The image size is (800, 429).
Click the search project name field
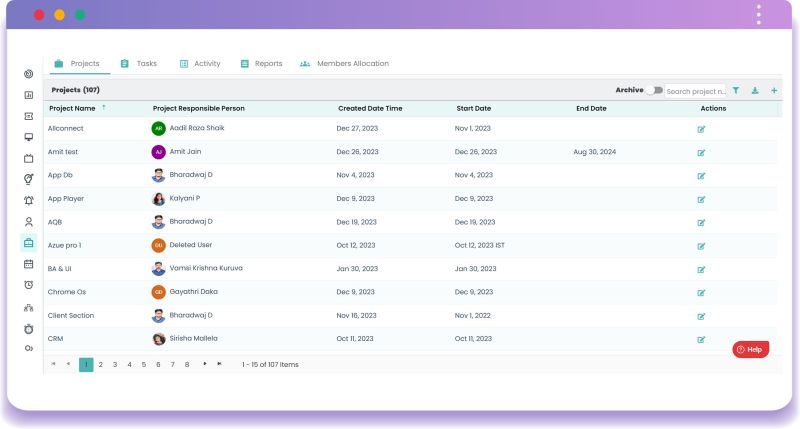click(696, 90)
